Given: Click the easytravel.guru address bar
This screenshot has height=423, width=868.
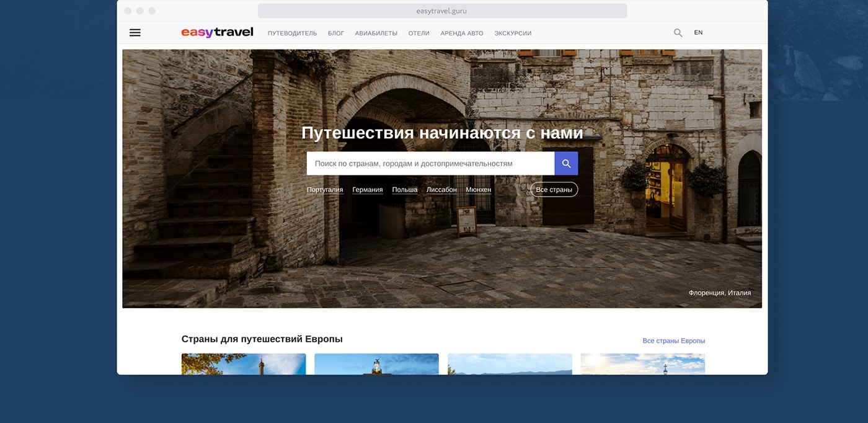Looking at the screenshot, I should coord(442,11).
